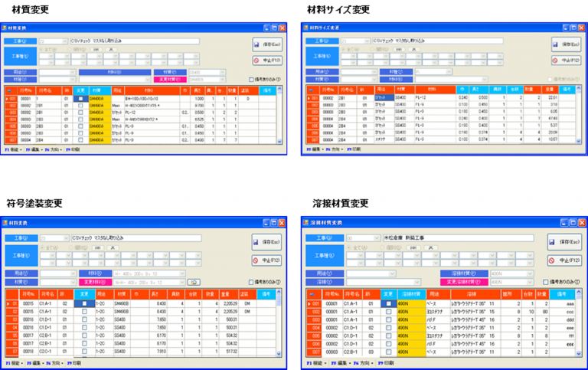The width and height of the screenshot is (588, 370).
Task: Click pink 変更溶接材質 label
Action: [x=464, y=282]
